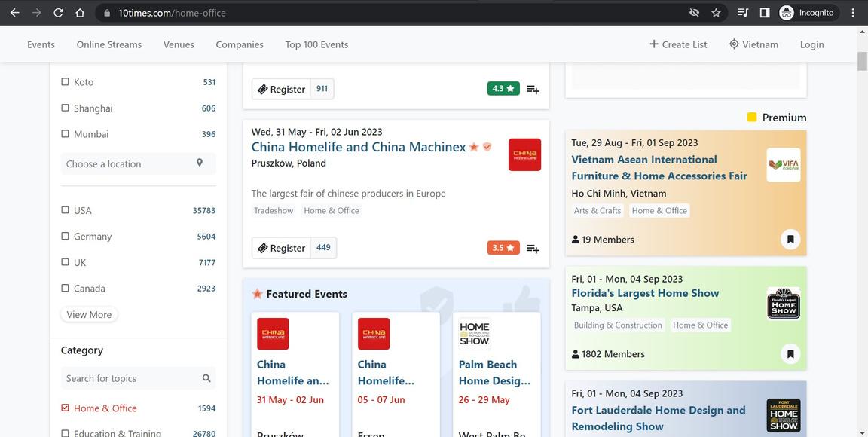The height and width of the screenshot is (437, 868).
Task: Enable the Germany country filter
Action: (x=66, y=236)
